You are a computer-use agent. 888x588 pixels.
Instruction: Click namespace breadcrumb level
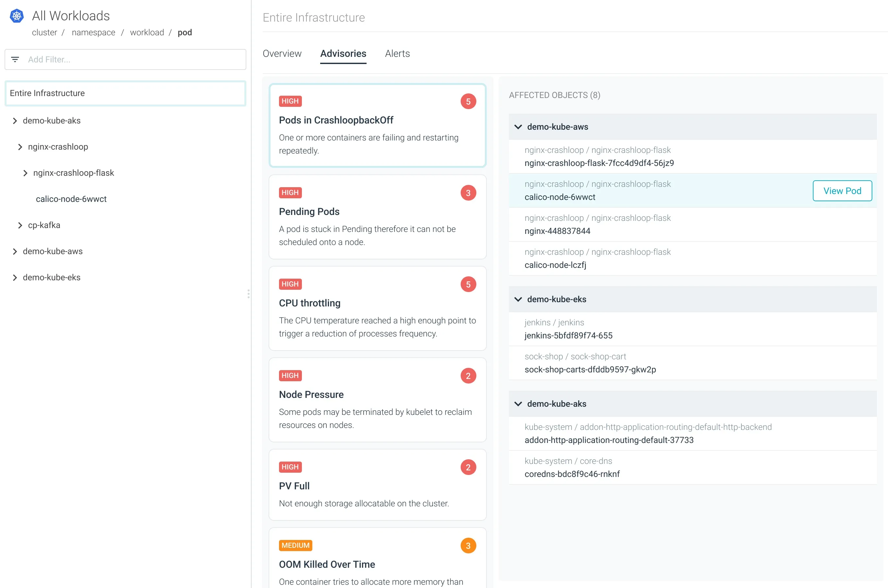[93, 33]
